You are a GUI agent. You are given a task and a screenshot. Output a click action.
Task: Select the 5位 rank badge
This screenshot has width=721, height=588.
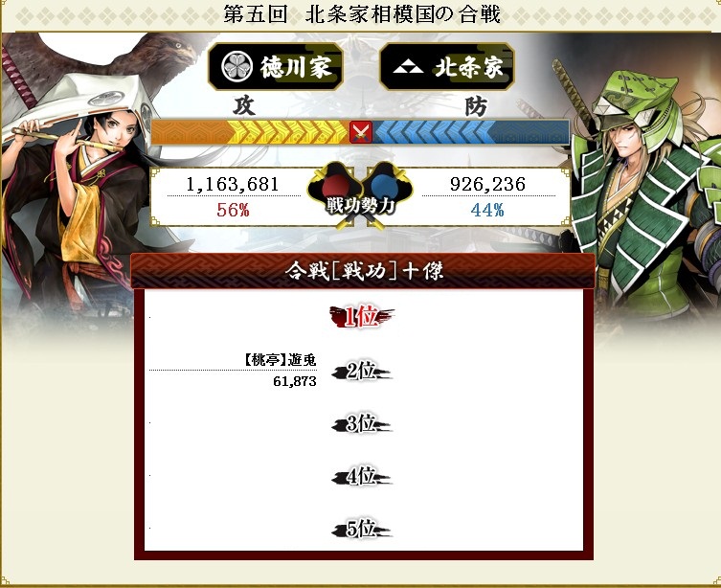coord(361,529)
